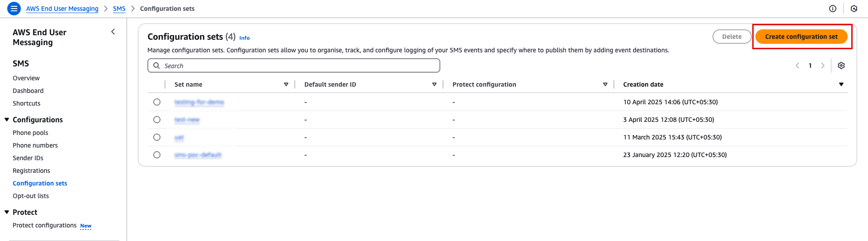Click the Default sender ID column header
868x241 pixels.
(x=330, y=84)
